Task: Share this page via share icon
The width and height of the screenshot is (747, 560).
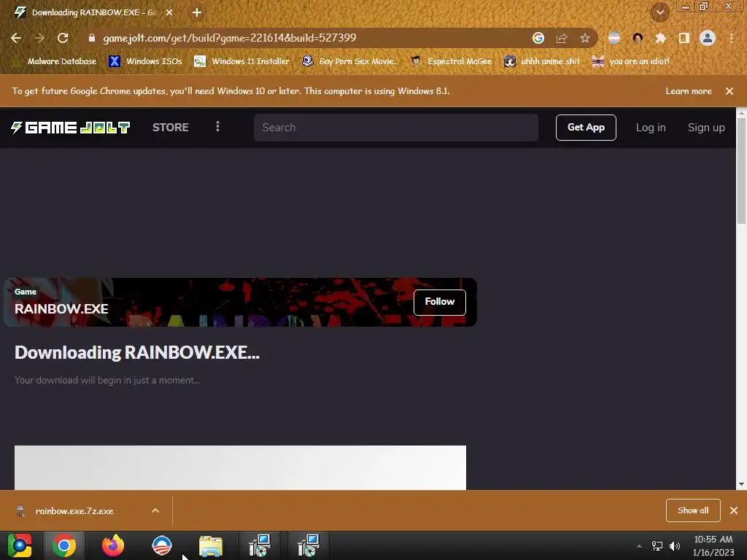Action: pos(562,38)
